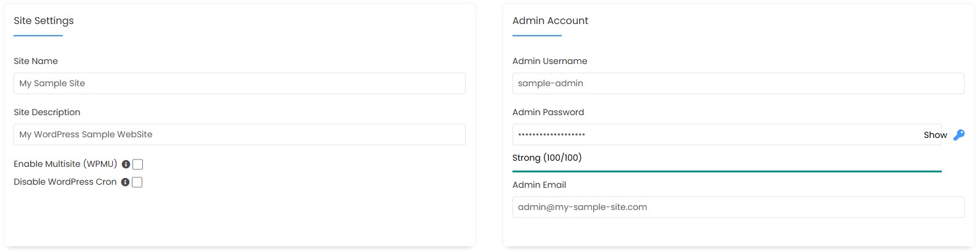
Task: Tick the Enable Multisite (WPMU) checkbox
Action: point(137,164)
